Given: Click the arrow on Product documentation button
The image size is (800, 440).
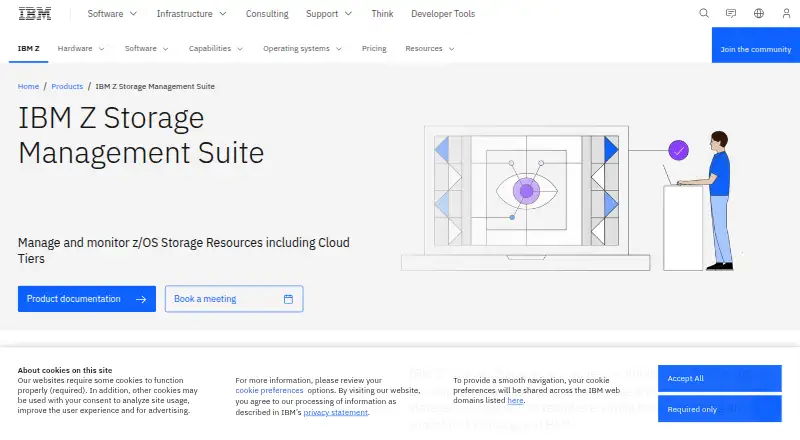Looking at the screenshot, I should [x=141, y=299].
